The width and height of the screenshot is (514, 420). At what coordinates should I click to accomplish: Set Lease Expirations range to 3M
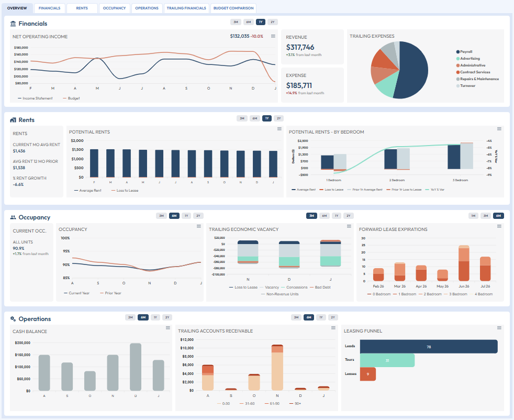tap(486, 216)
